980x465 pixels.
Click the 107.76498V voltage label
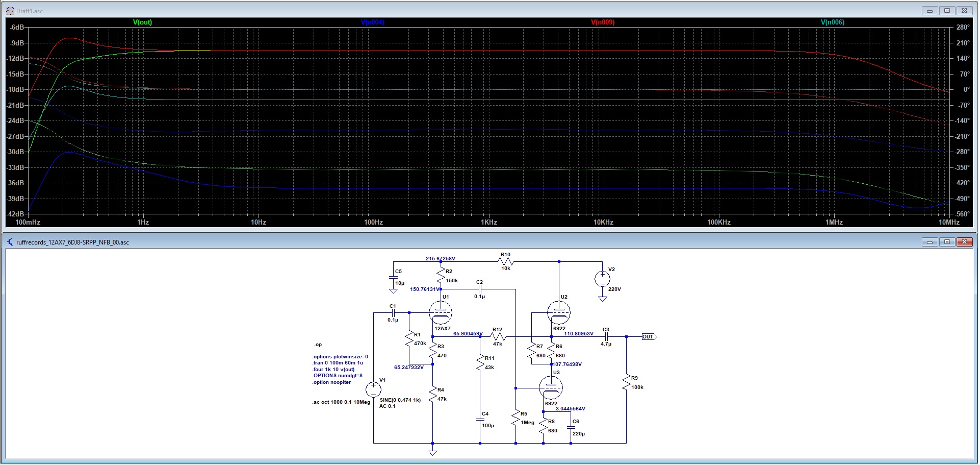click(x=567, y=364)
